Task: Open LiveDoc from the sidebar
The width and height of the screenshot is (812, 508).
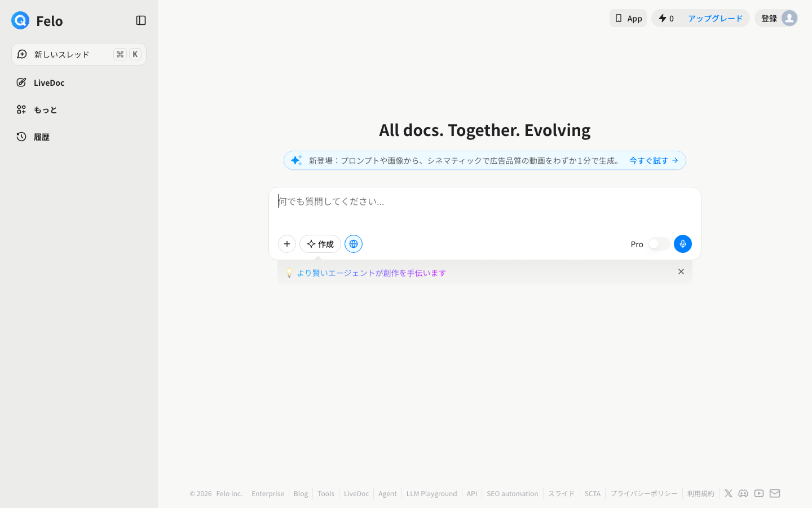Action: click(x=79, y=82)
